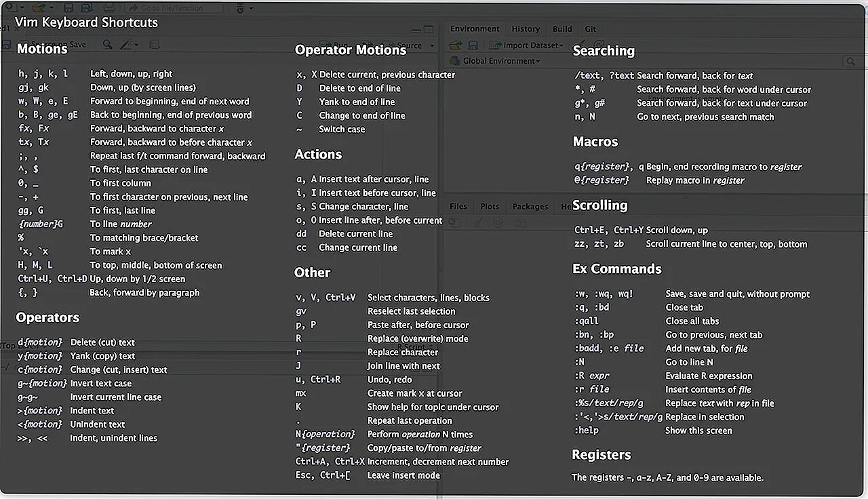
Task: Switch to the History tab
Action: 526,29
